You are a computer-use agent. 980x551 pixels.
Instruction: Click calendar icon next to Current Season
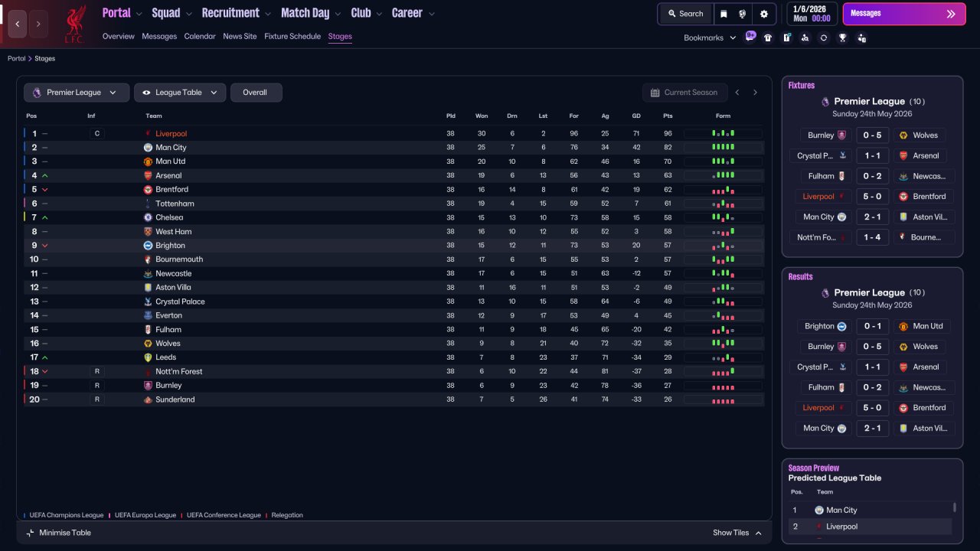[x=655, y=93]
